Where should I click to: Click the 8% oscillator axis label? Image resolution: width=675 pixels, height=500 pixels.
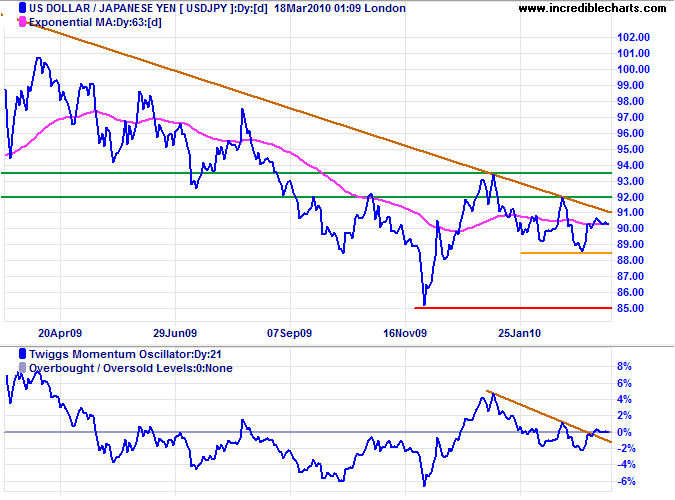click(624, 366)
